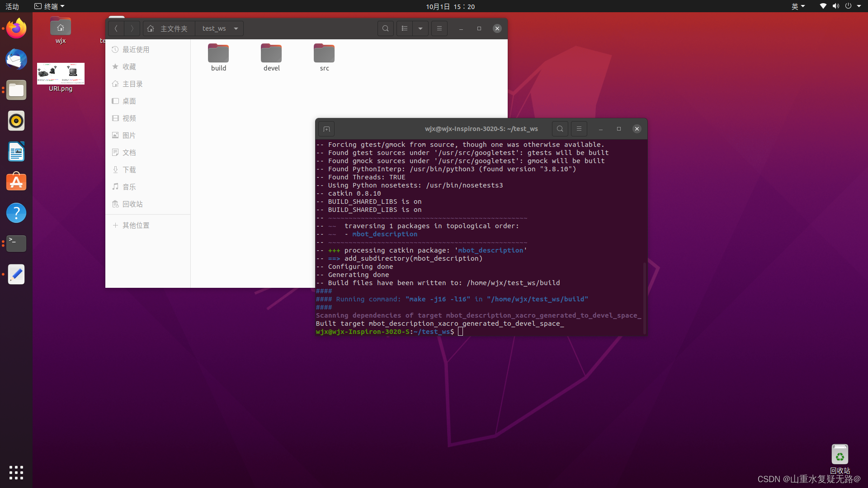Open a new tab in the terminal
The width and height of the screenshot is (868, 488).
326,129
